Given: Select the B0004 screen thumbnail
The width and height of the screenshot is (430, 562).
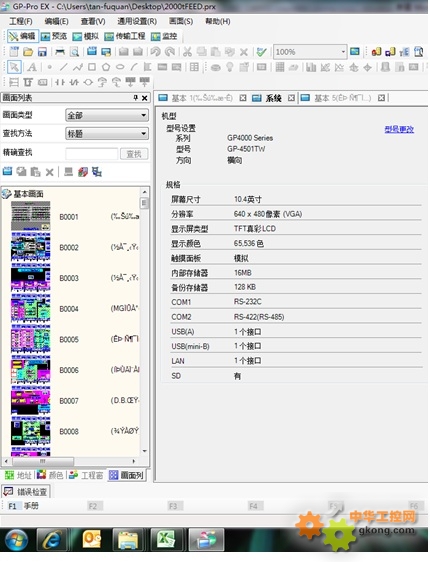Looking at the screenshot, I should coord(30,308).
